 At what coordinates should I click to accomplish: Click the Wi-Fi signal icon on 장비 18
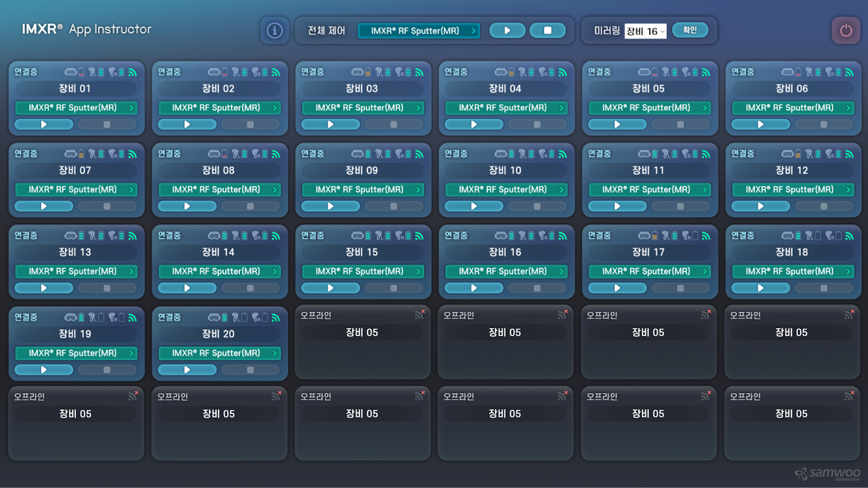click(850, 236)
